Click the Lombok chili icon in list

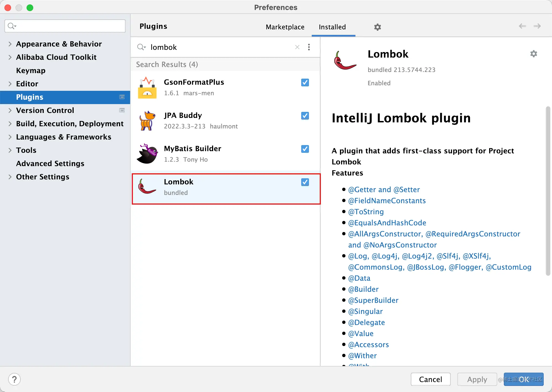[x=147, y=186]
